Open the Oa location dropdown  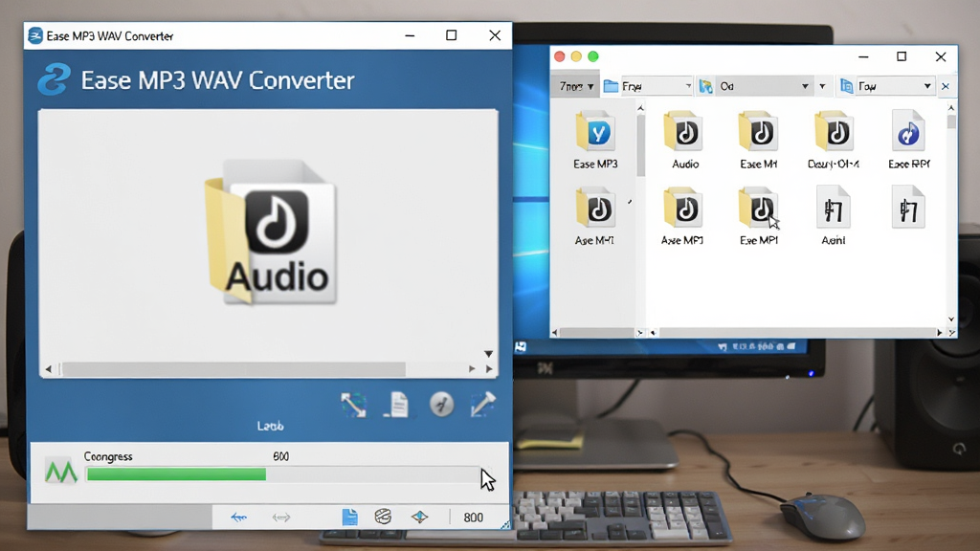click(x=754, y=86)
